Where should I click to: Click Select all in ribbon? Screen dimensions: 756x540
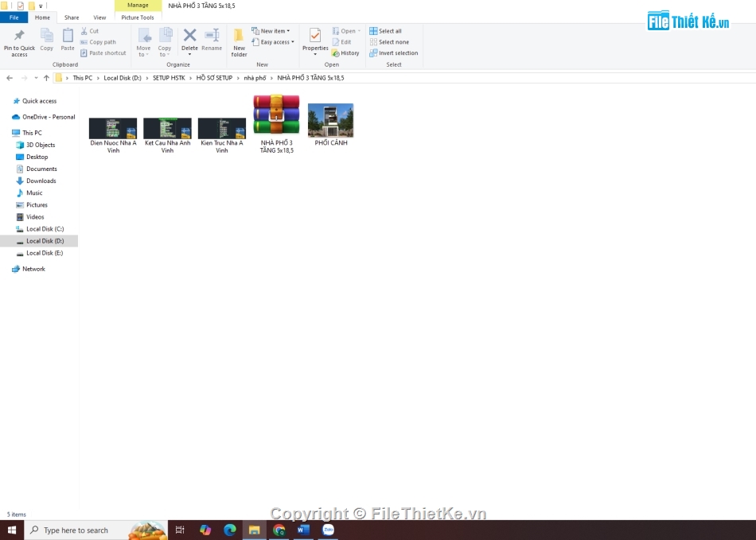[386, 31]
